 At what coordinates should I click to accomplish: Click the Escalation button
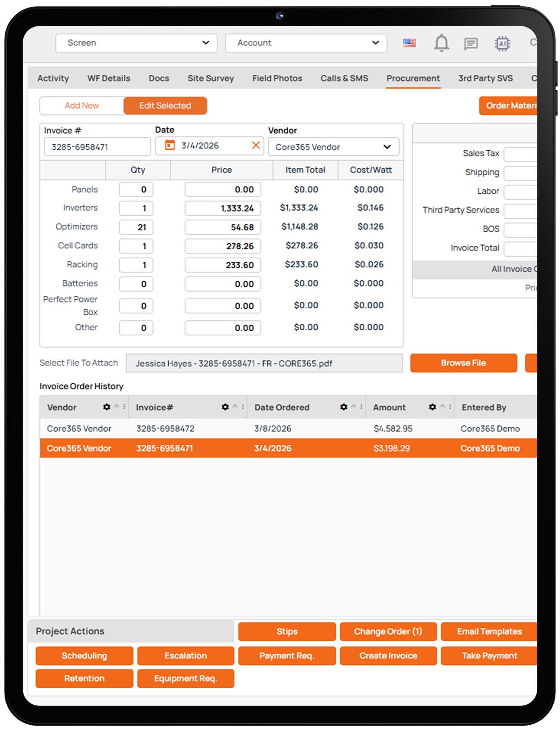186,656
